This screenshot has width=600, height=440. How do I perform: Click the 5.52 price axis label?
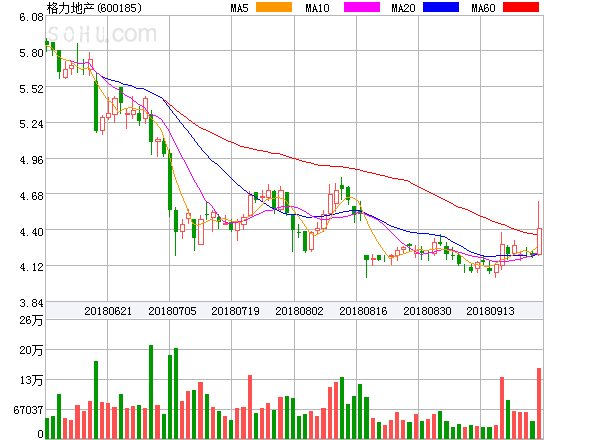31,89
